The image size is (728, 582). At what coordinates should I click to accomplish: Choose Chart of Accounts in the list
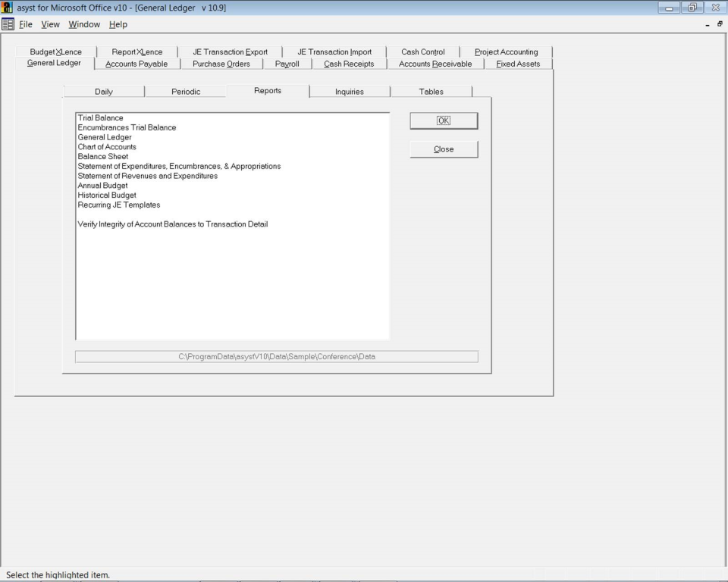(x=107, y=147)
